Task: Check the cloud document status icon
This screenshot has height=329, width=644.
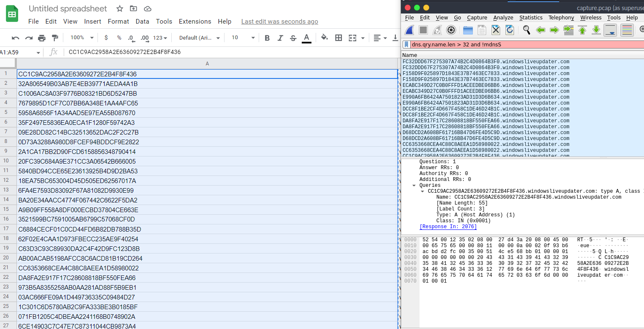Action: point(147,8)
